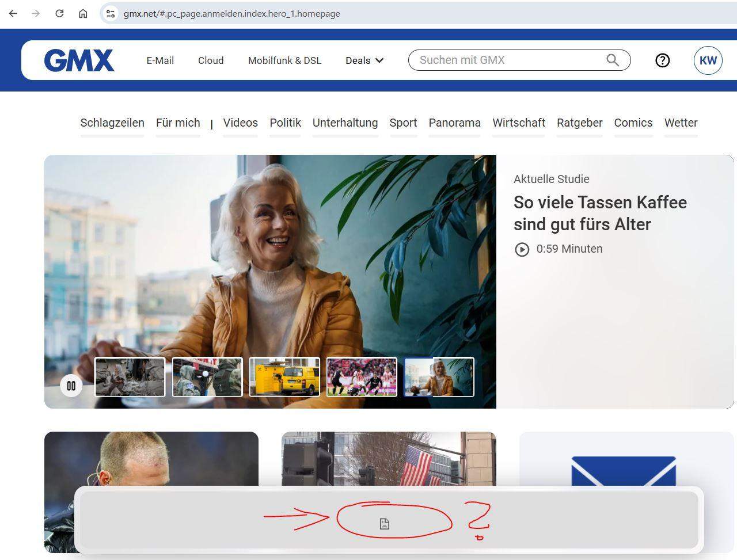Read the article 'So viele Tassen Kaffee'
The height and width of the screenshot is (560, 737).
(600, 214)
